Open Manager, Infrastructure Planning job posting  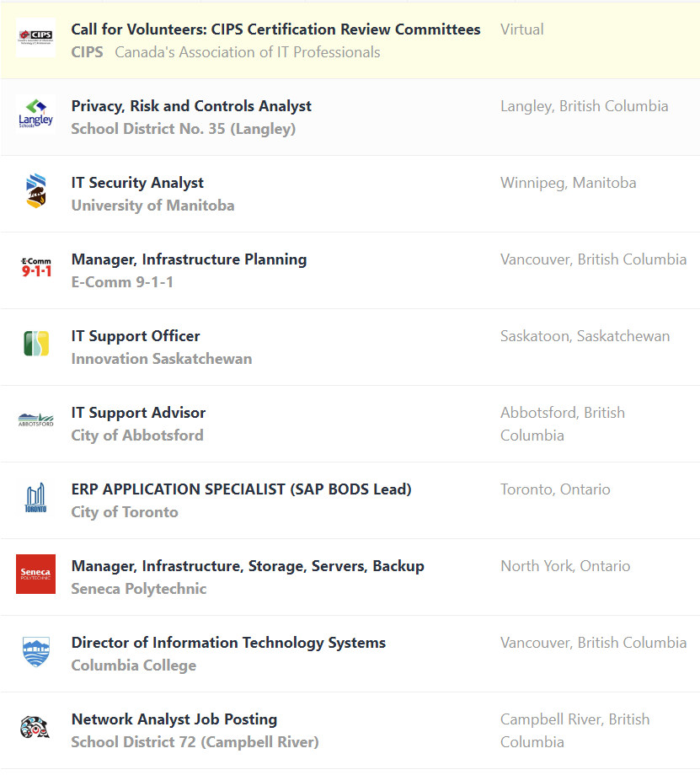pyautogui.click(x=189, y=259)
